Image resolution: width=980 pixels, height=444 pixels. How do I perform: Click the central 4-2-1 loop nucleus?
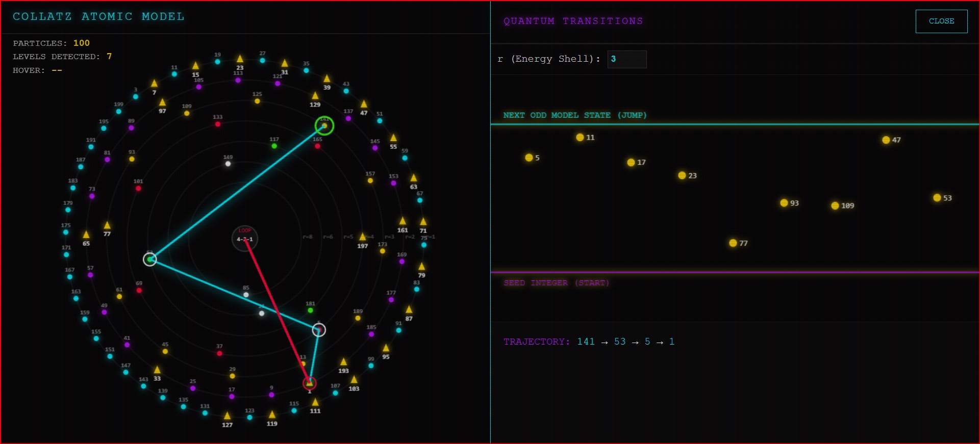[245, 239]
